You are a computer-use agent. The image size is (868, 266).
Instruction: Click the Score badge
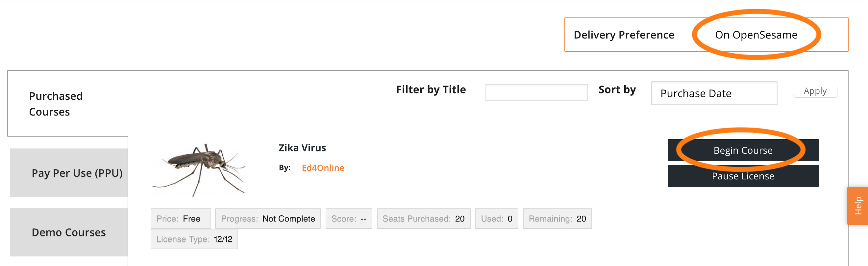[x=349, y=219]
